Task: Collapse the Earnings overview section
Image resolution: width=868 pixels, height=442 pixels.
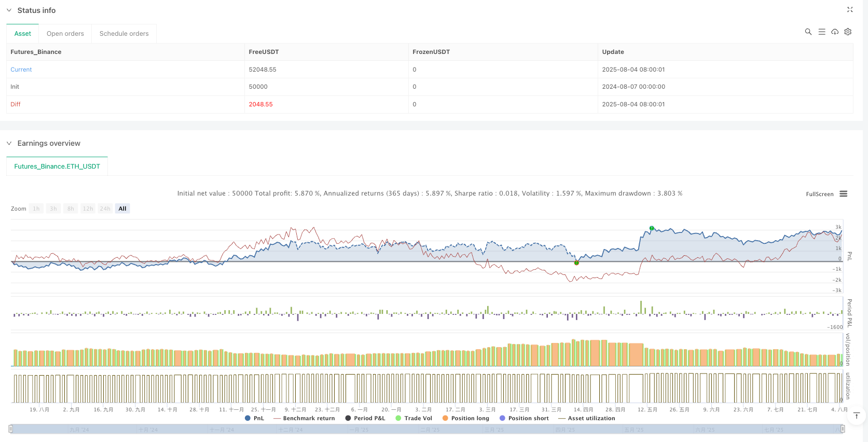Action: tap(9, 143)
